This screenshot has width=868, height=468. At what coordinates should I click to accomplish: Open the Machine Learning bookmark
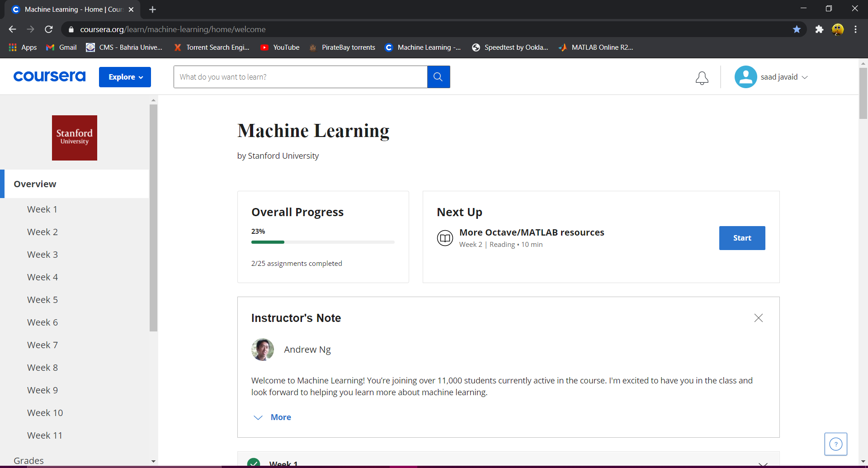pyautogui.click(x=423, y=47)
